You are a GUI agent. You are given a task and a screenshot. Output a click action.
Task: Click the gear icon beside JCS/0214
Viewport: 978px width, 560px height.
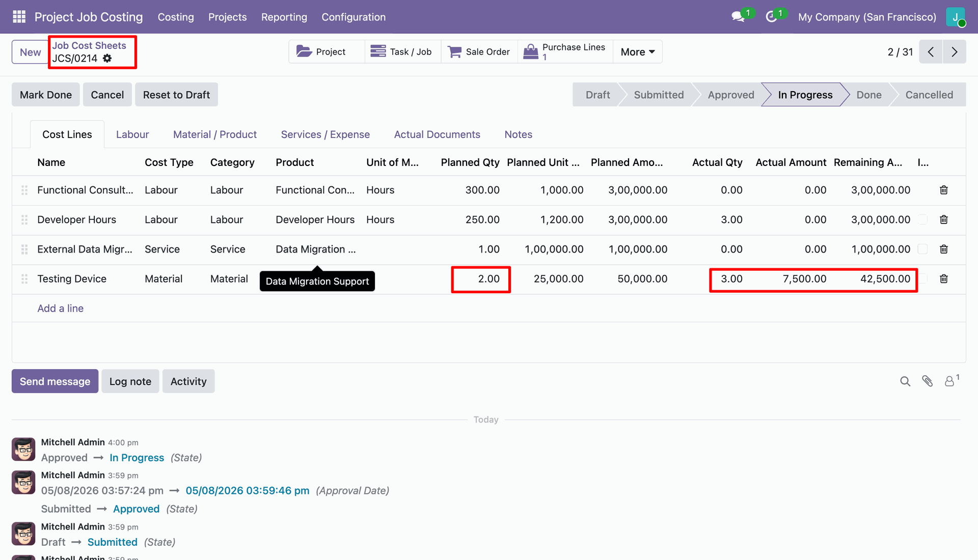click(107, 58)
